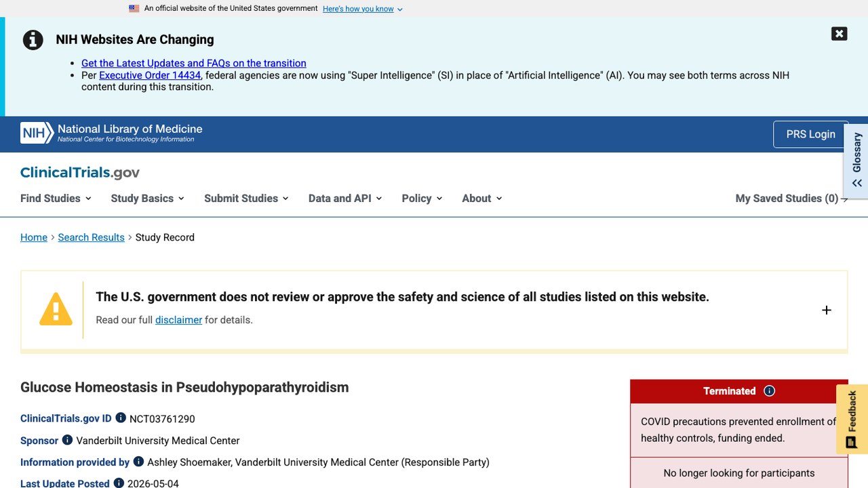Screen dimensions: 868x488
Task: Click info icon next to Sponsor
Action: [67, 440]
